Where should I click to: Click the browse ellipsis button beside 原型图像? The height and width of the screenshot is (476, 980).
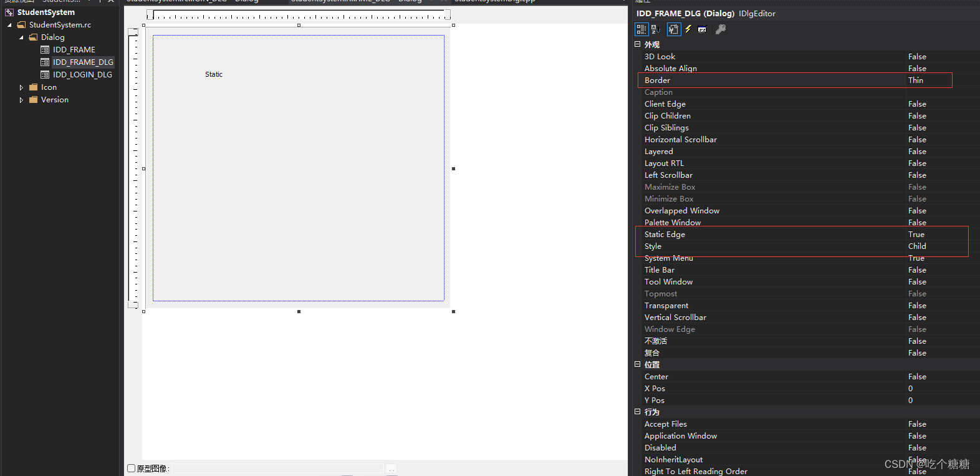391,469
